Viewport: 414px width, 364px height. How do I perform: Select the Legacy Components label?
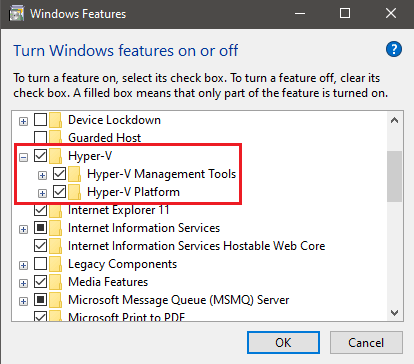(x=122, y=264)
